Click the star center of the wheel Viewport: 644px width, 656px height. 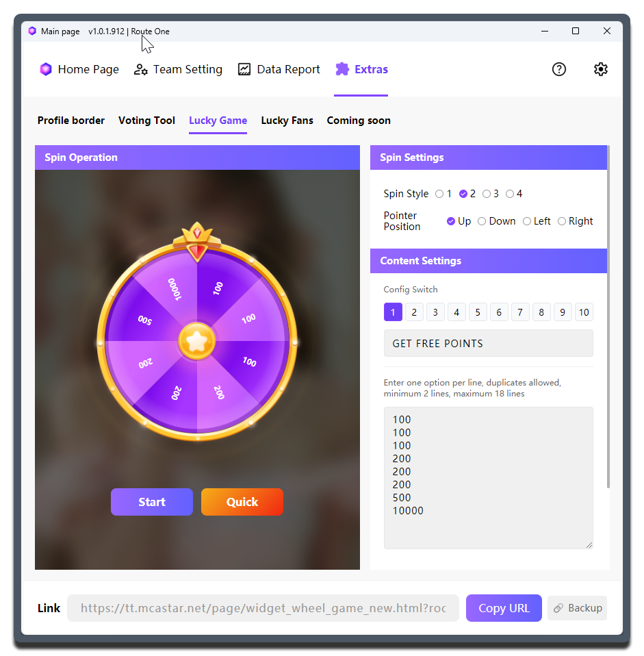(x=197, y=341)
